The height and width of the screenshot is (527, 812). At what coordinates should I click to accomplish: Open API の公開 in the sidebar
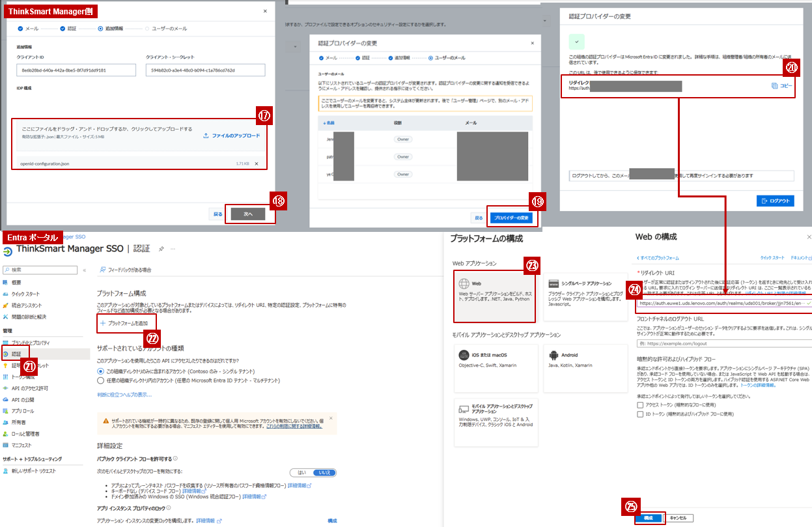click(x=23, y=399)
